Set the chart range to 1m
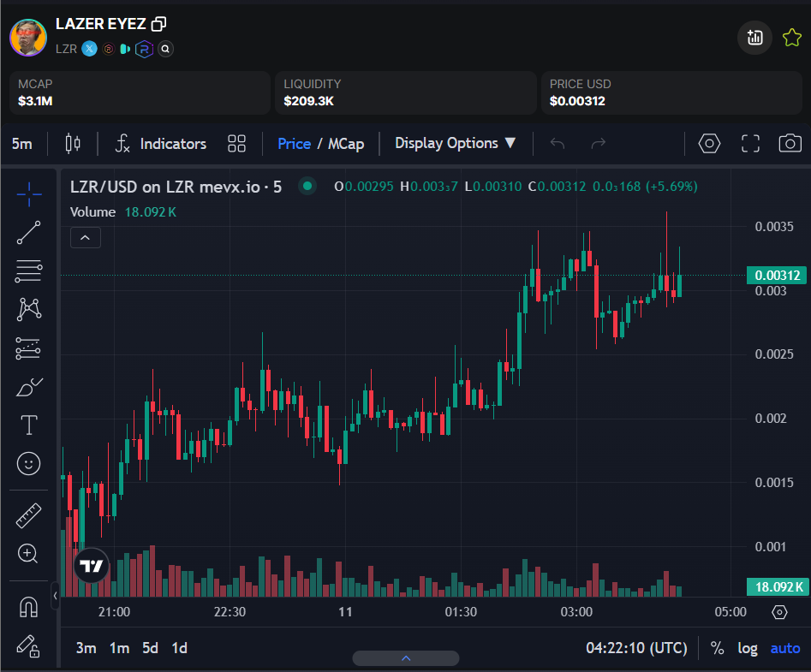The height and width of the screenshot is (672, 811). click(x=119, y=648)
